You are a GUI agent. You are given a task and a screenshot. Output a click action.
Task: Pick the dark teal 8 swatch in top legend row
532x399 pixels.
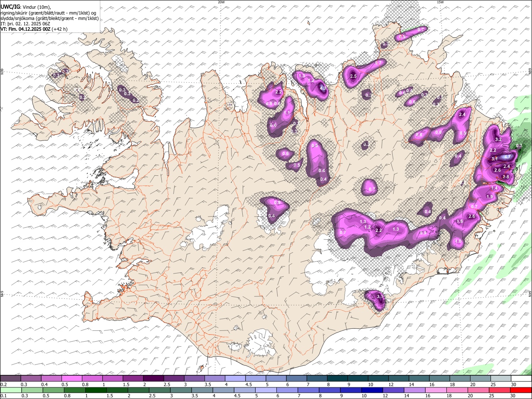pos(337,379)
